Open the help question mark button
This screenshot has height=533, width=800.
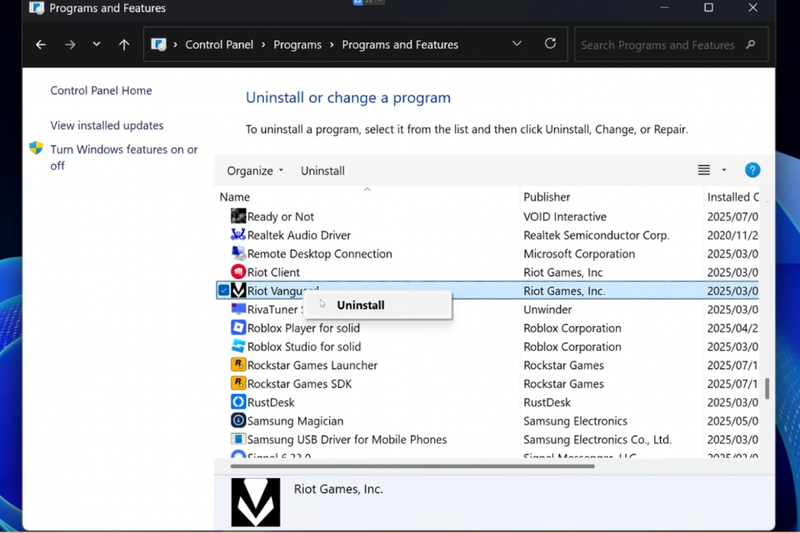[752, 170]
